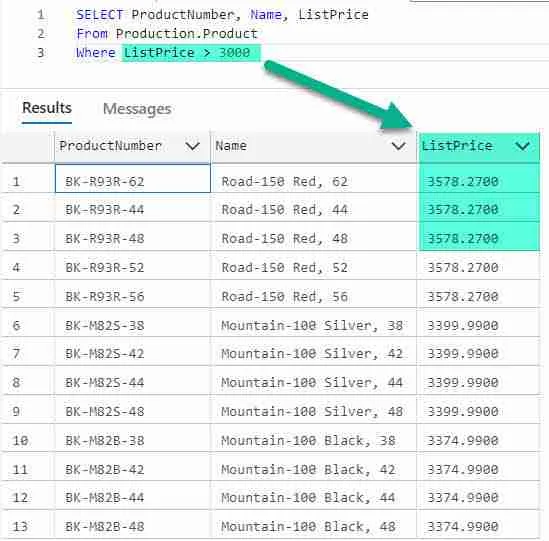Open Name column dropdown arrow
This screenshot has height=541, width=549.
pyautogui.click(x=398, y=146)
